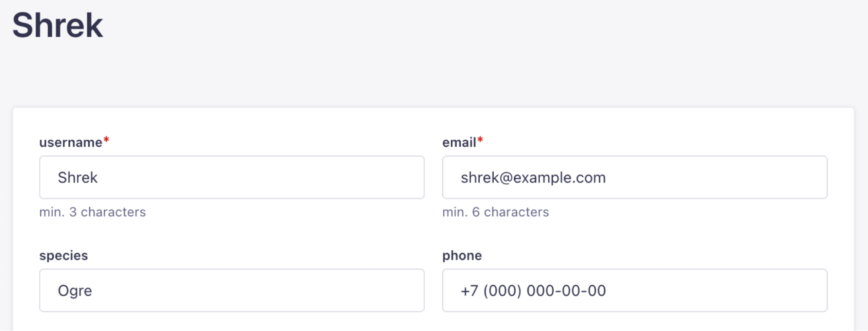The image size is (868, 331).
Task: Click the 'min. 6 characters' hint text
Action: click(495, 212)
